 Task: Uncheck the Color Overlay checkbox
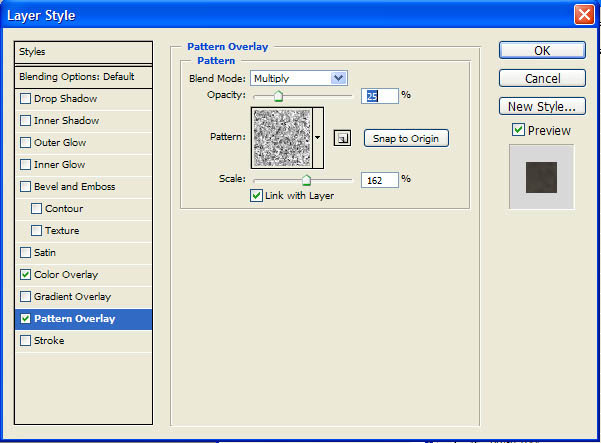25,274
